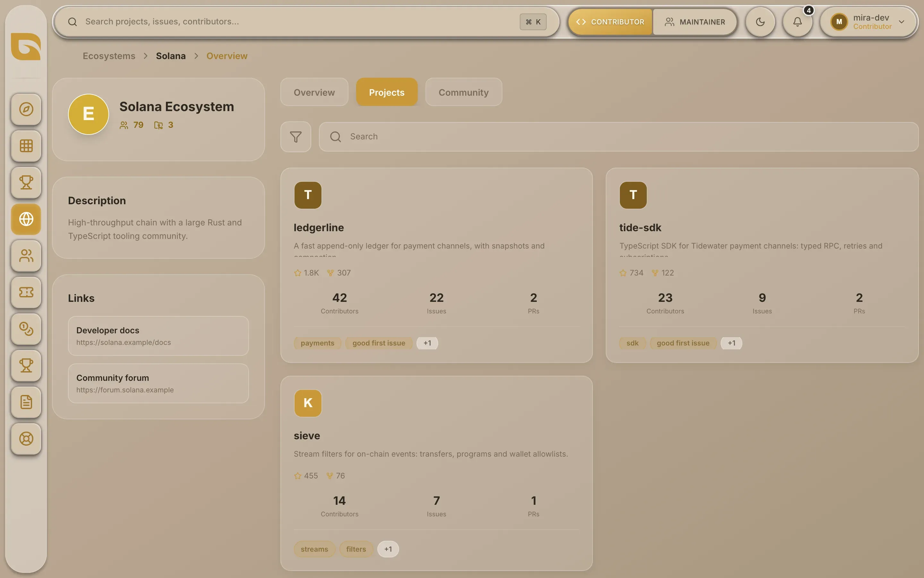Screen dimensions: 924x578
Task: Go to Ecosystems breadcrumb
Action: tap(109, 56)
